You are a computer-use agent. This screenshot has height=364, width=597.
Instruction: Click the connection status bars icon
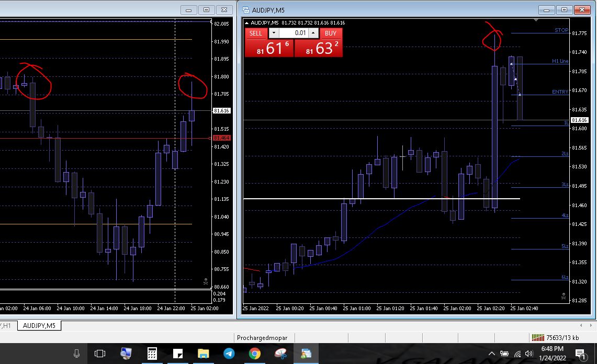click(537, 337)
